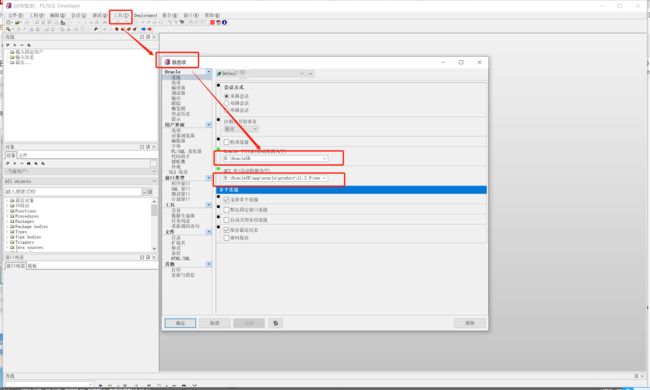Collapse the Oracle section in preferences tree

click(x=209, y=72)
